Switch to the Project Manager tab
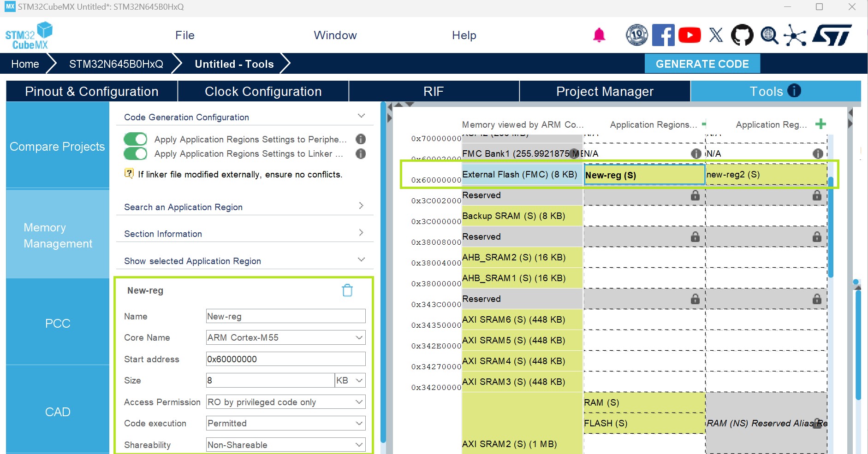This screenshot has height=454, width=868. pyautogui.click(x=605, y=91)
